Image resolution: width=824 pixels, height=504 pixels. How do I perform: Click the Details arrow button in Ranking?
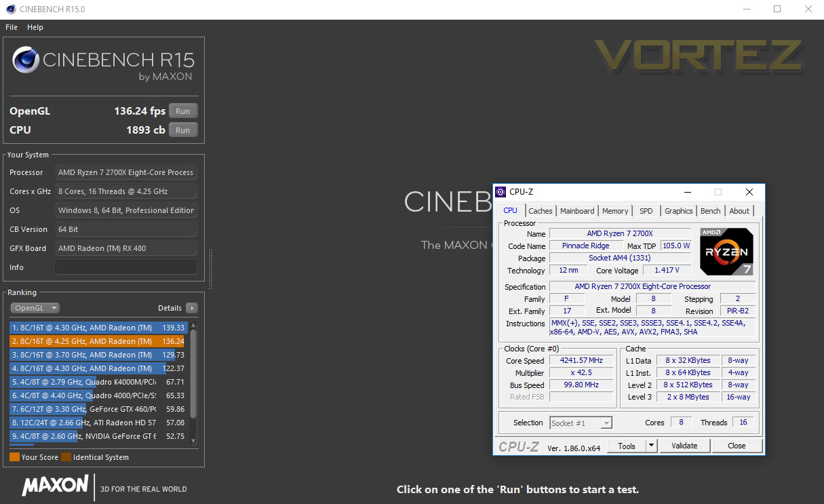pos(192,308)
